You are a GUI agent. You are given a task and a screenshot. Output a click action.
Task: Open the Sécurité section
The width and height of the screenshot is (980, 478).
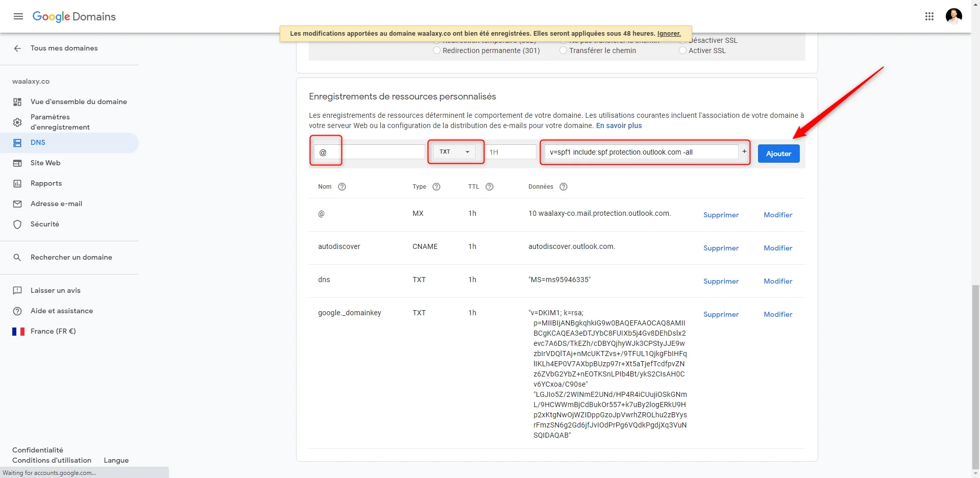click(x=45, y=224)
